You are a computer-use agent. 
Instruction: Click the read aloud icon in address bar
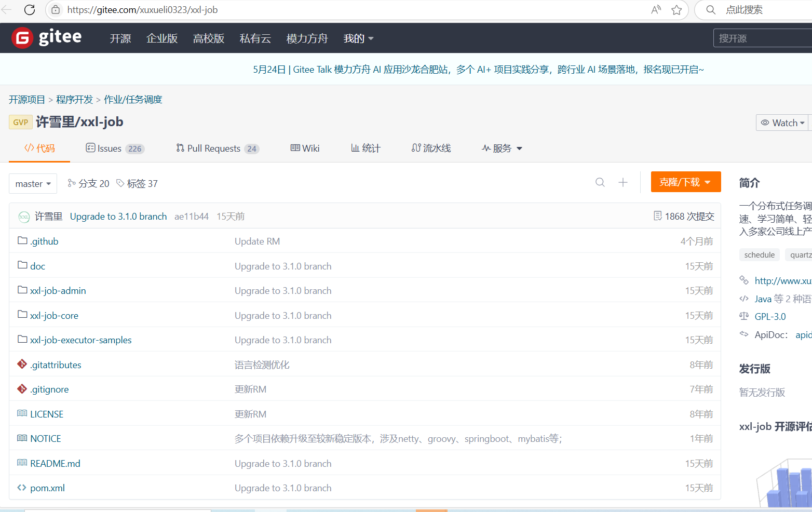click(x=656, y=10)
